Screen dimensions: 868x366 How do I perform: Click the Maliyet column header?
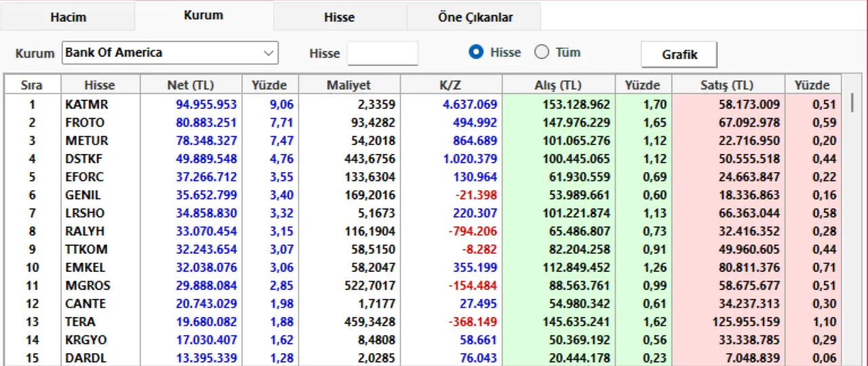pos(349,85)
